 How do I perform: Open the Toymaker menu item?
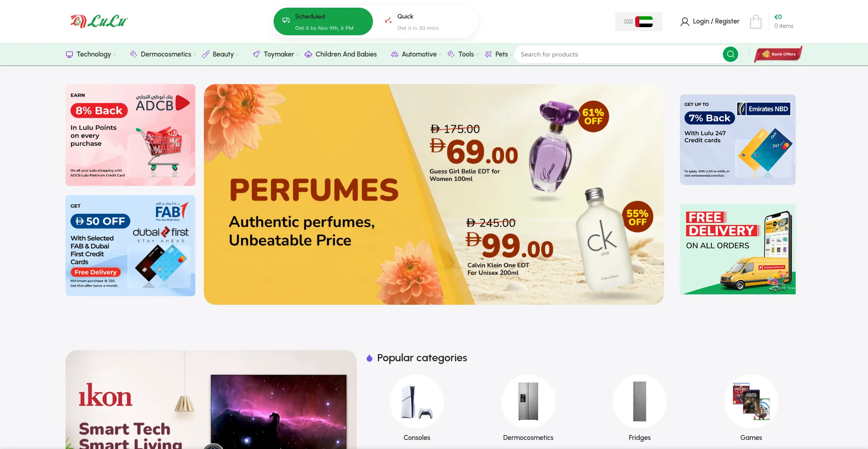[x=276, y=54]
